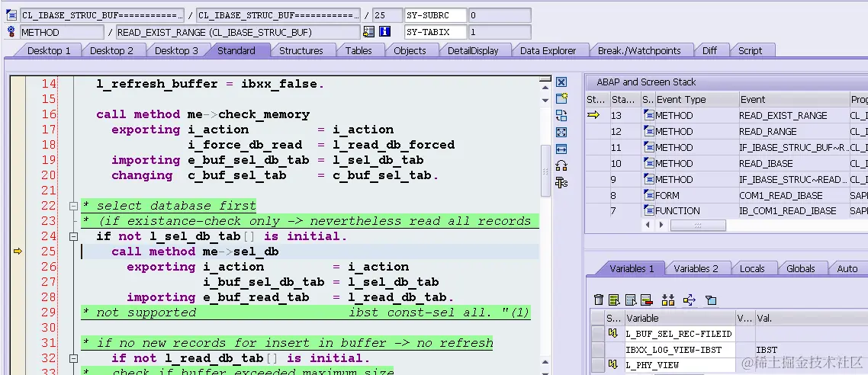Collapse the comment block at line 22
Viewport: 868px width, 375px height.
coord(73,206)
